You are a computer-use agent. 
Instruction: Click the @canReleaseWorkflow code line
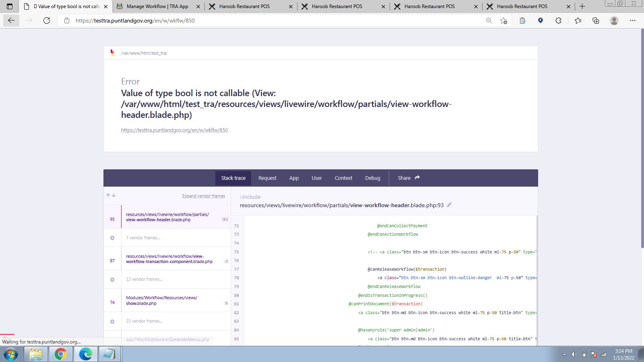click(407, 269)
